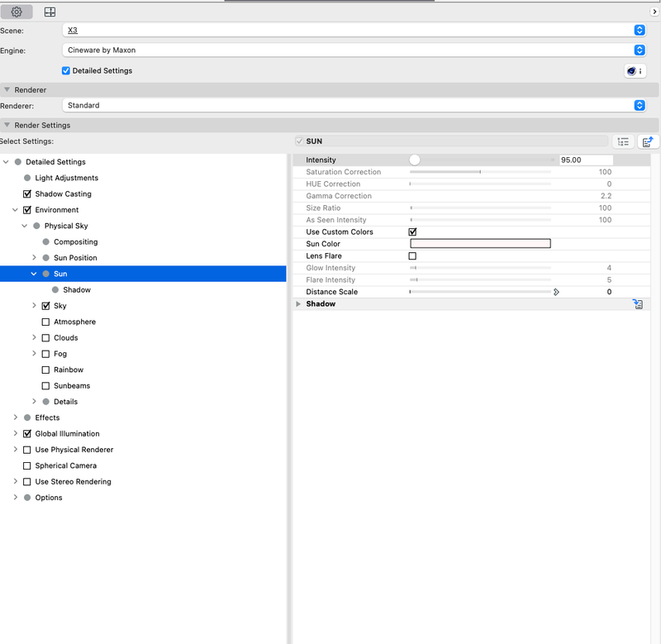Enable Use Stereo Rendering checkbox
Screen dimensions: 661x644
pyautogui.click(x=27, y=482)
